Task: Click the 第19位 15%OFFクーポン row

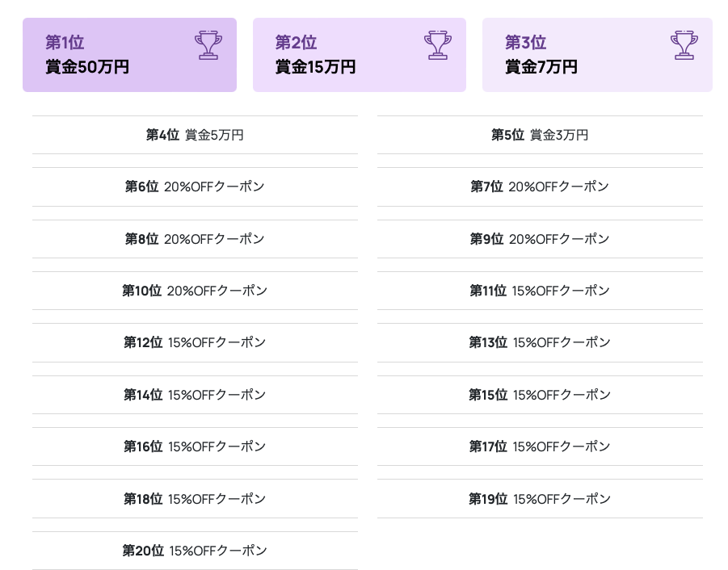Action: click(x=540, y=499)
